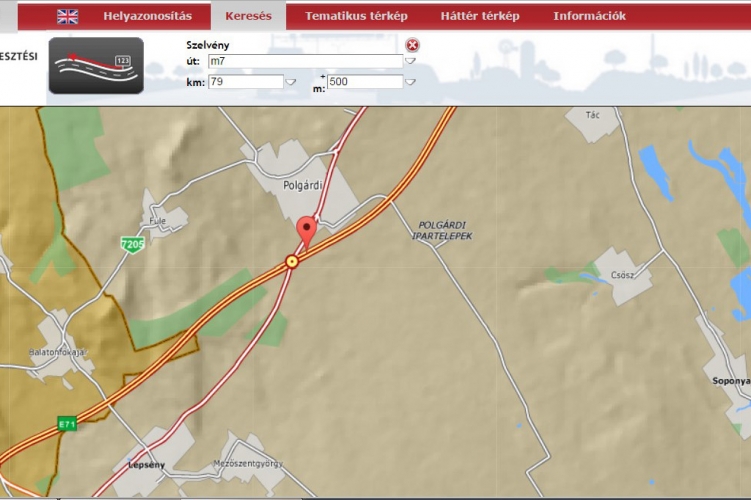Screen dimensions: 751x500
Task: Close the Szelvény search panel
Action: coord(412,45)
